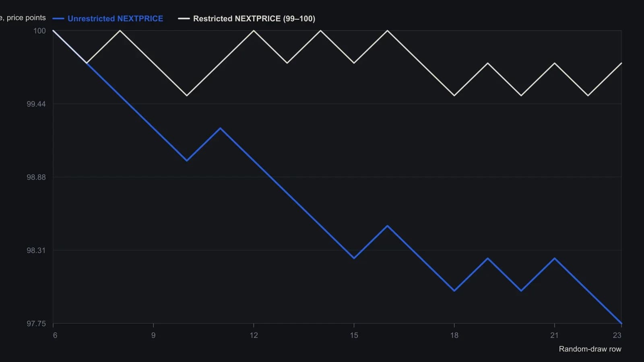Viewport: 644px width, 362px height.
Task: Toggle the Unrestricted NEXTPRICE legend entry
Action: click(108, 19)
